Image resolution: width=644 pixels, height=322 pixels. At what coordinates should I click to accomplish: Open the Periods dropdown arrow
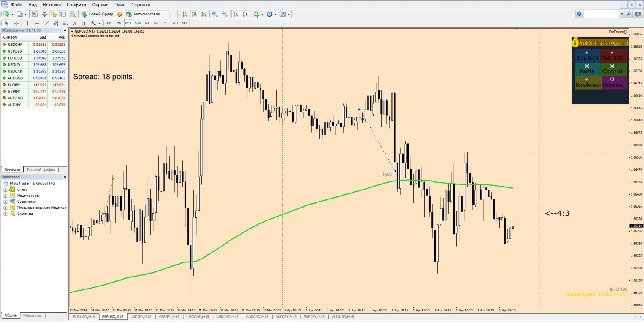(275, 14)
